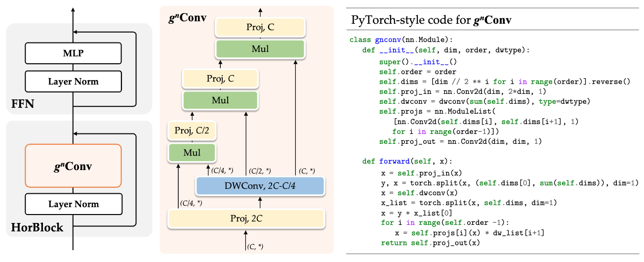644x262 pixels.
Task: Select the blue DWConv, 2C-C/4 block
Action: 260,185
